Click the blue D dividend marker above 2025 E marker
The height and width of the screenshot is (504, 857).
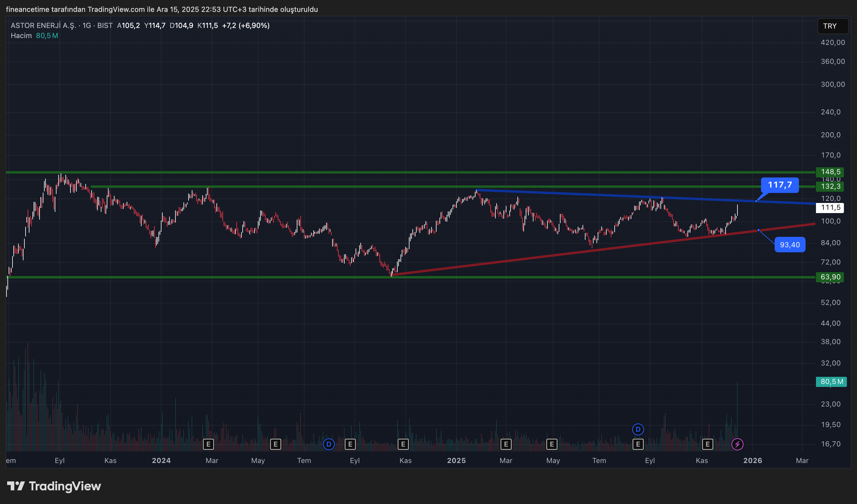pos(638,429)
